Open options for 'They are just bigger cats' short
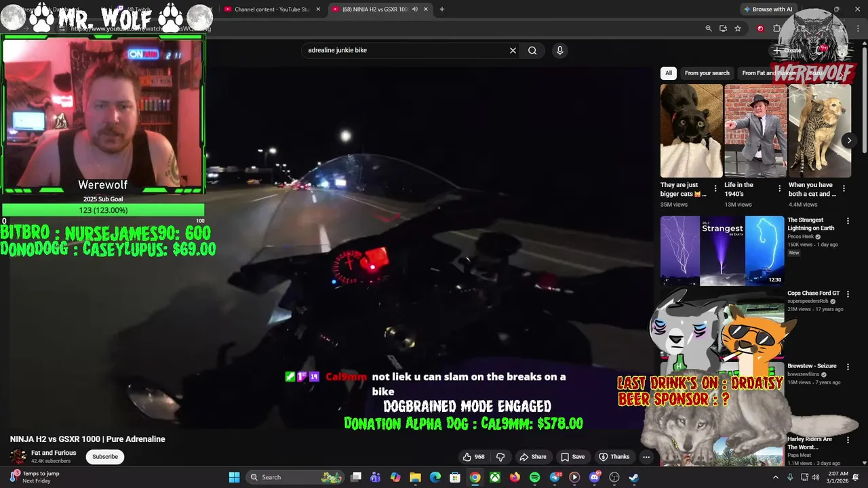This screenshot has width=868, height=488. click(715, 188)
